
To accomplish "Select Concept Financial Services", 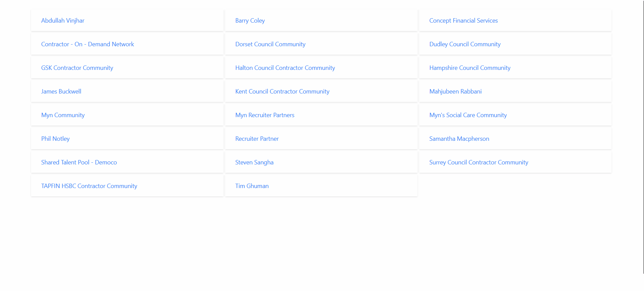I will pyautogui.click(x=463, y=21).
